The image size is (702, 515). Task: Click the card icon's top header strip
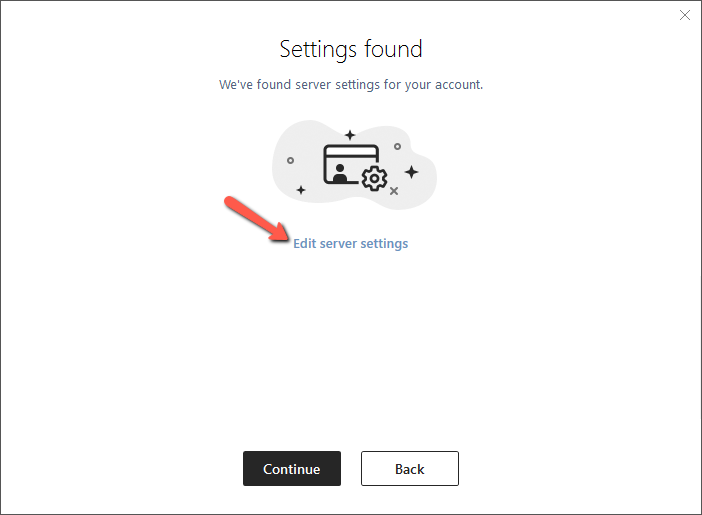tap(351, 150)
